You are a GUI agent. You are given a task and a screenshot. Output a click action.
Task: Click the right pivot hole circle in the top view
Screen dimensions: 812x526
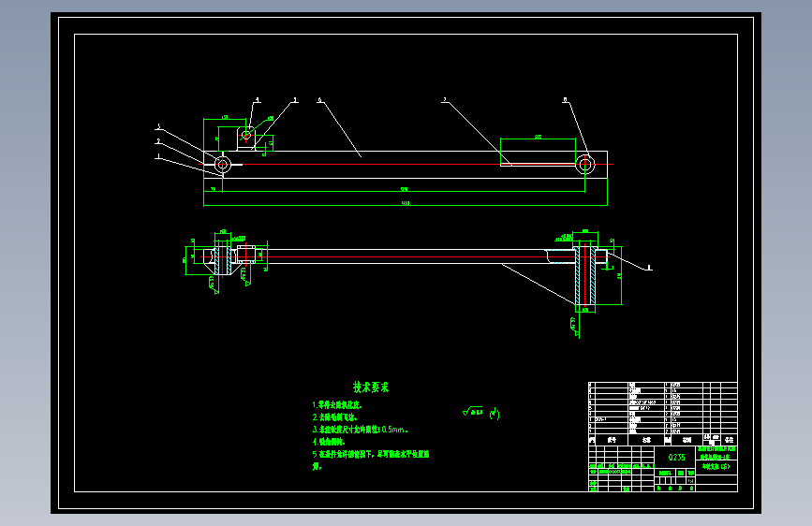pyautogui.click(x=585, y=165)
